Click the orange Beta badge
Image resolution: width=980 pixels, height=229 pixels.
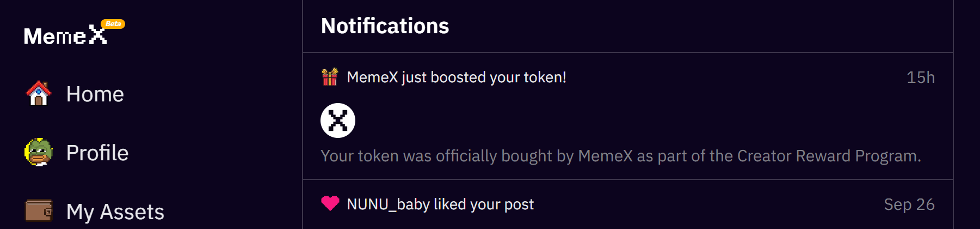tap(113, 24)
